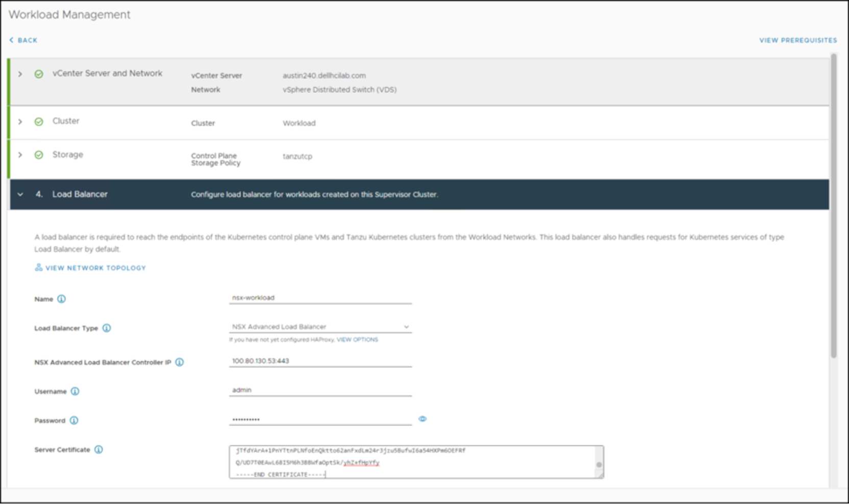
Task: Open the Load Balancer Type dropdown
Action: pyautogui.click(x=320, y=327)
